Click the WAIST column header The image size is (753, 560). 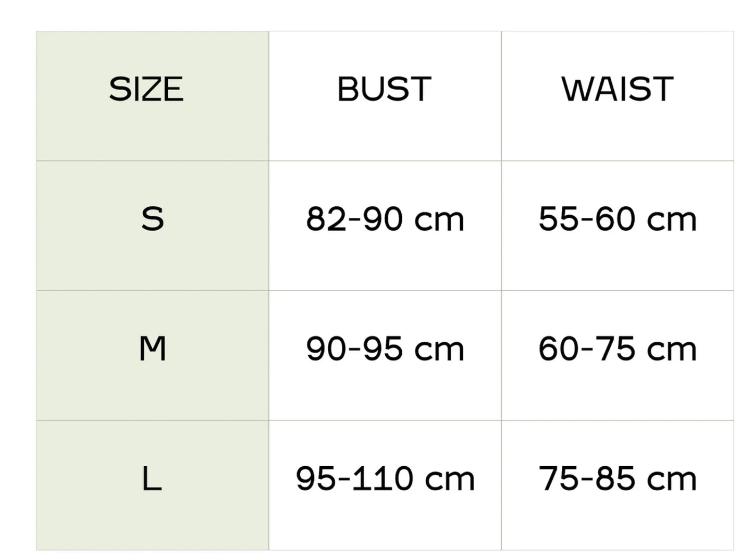(618, 89)
